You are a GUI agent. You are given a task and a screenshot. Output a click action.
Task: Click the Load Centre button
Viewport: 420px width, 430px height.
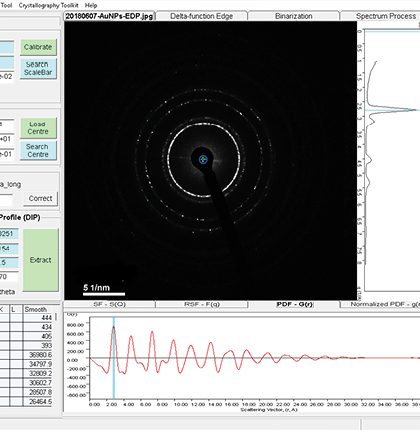(x=38, y=128)
